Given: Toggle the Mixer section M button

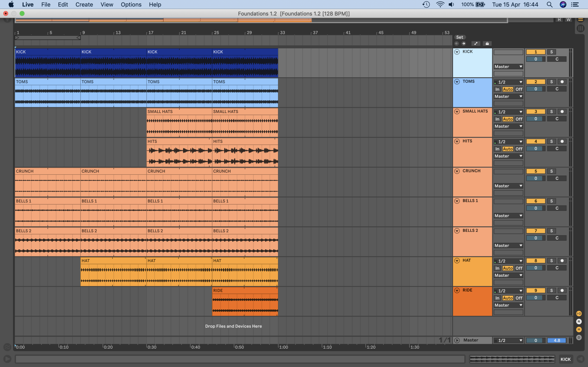Looking at the screenshot, I should point(579,329).
